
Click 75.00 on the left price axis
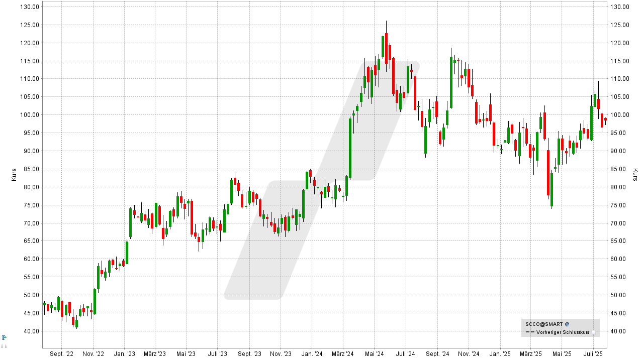(x=32, y=205)
